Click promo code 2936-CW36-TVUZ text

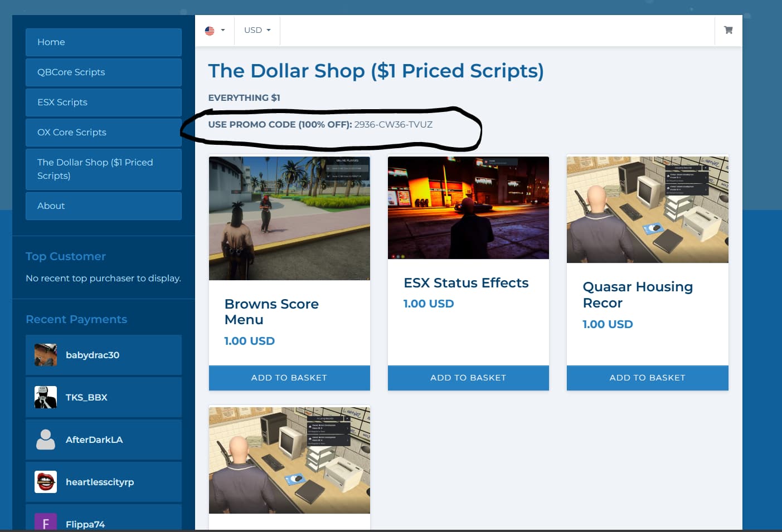(x=394, y=125)
